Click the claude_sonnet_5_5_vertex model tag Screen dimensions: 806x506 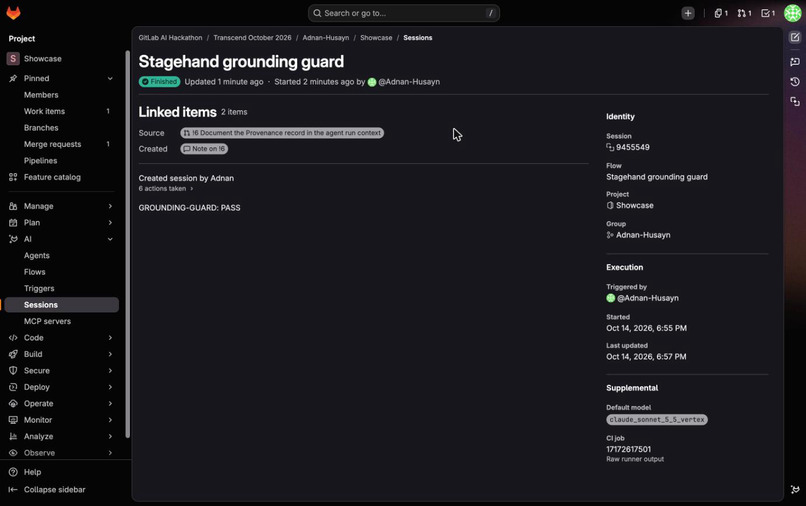[657, 420]
